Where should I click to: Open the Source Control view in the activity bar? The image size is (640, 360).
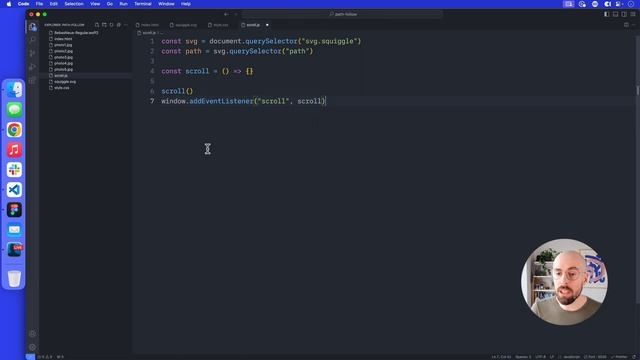tap(33, 53)
